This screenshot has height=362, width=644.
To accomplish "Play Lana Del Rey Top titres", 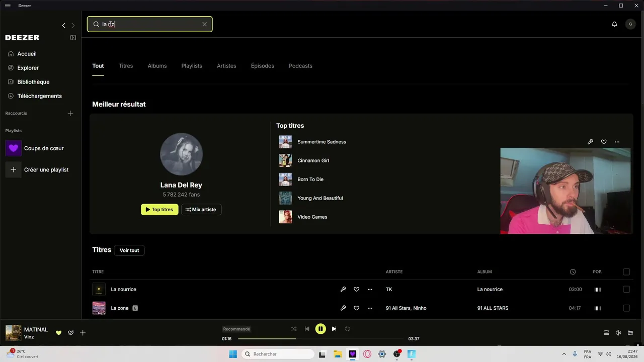I will (x=159, y=210).
